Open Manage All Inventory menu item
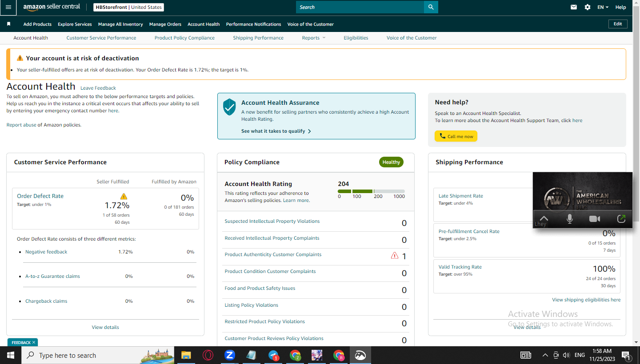The image size is (640, 364). tap(120, 24)
